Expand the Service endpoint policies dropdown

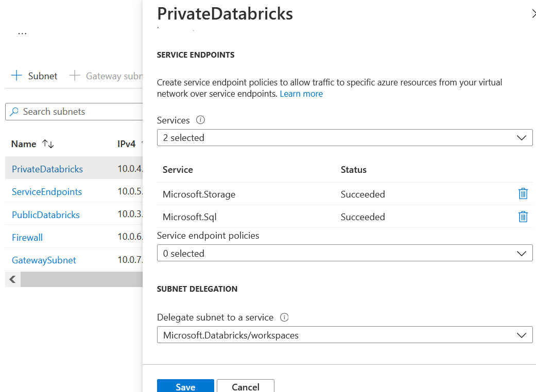click(x=345, y=253)
